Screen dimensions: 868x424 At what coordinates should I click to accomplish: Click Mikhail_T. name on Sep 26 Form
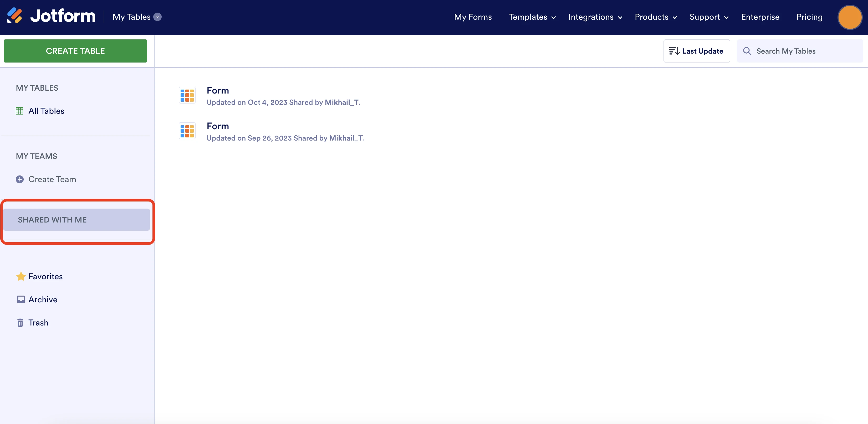[347, 138]
